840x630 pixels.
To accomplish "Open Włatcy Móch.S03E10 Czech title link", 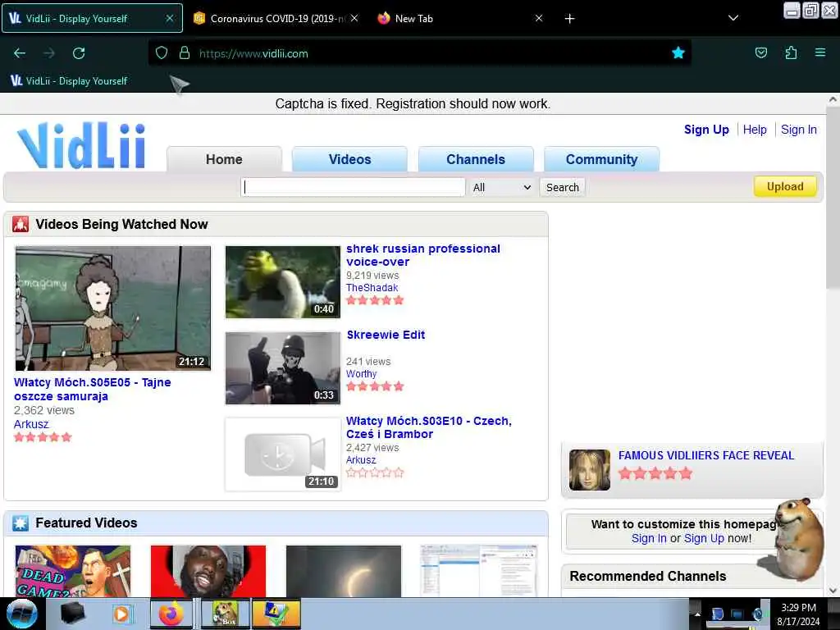I will click(x=428, y=427).
